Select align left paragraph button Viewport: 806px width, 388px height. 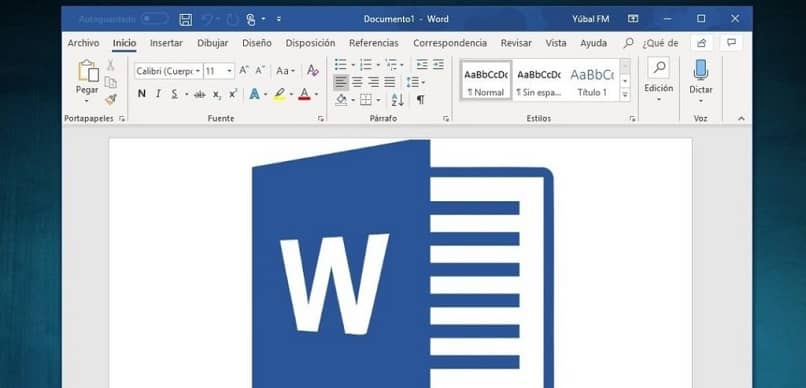pos(341,82)
